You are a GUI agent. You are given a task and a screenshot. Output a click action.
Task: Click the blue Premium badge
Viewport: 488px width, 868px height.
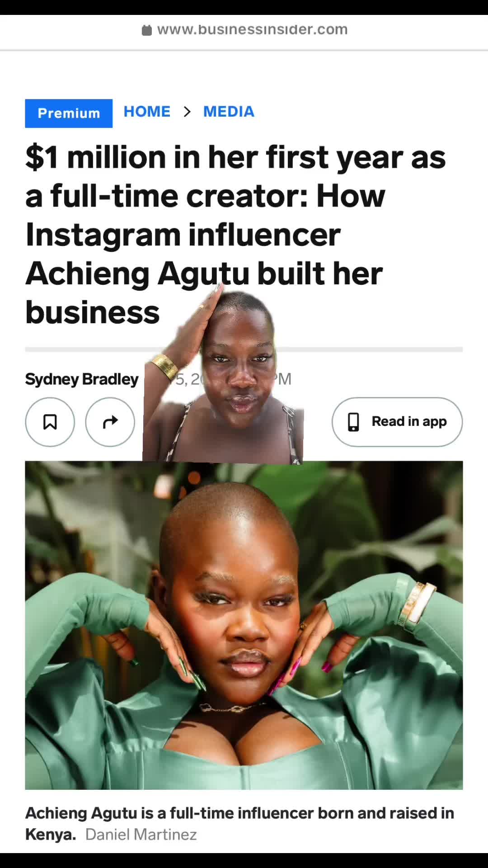69,113
